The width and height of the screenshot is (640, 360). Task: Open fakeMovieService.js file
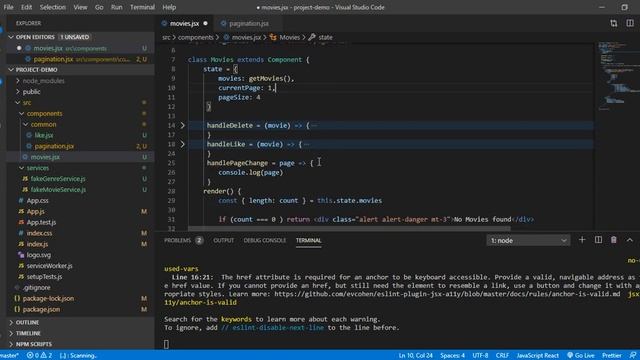[58, 190]
